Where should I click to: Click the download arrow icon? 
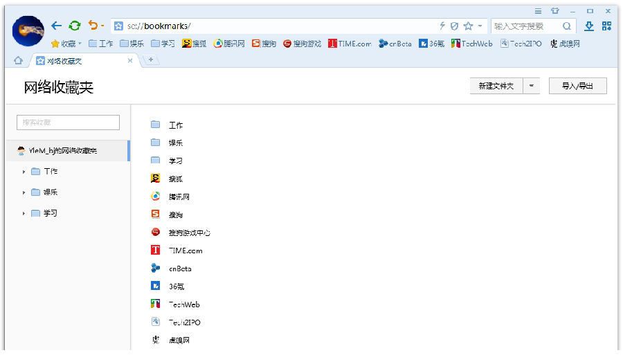[589, 26]
